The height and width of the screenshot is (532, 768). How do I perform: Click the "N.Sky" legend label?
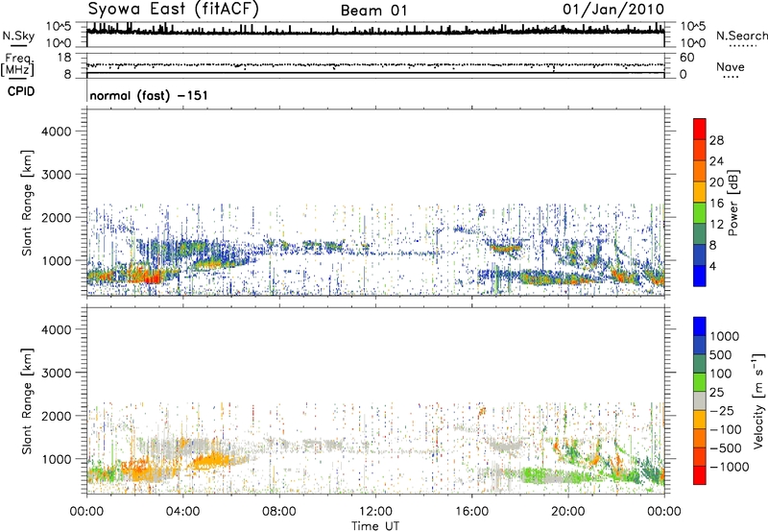pyautogui.click(x=18, y=36)
